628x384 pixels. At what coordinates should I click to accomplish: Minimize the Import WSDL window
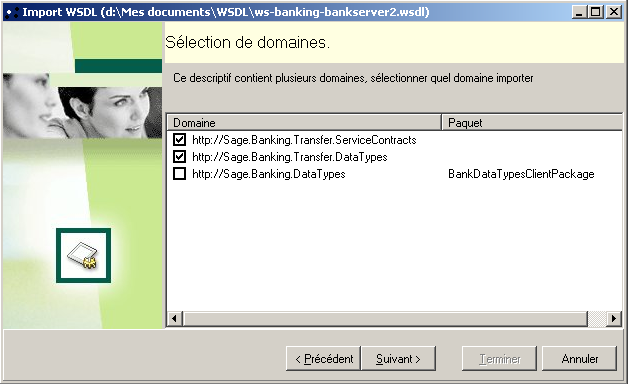point(579,12)
